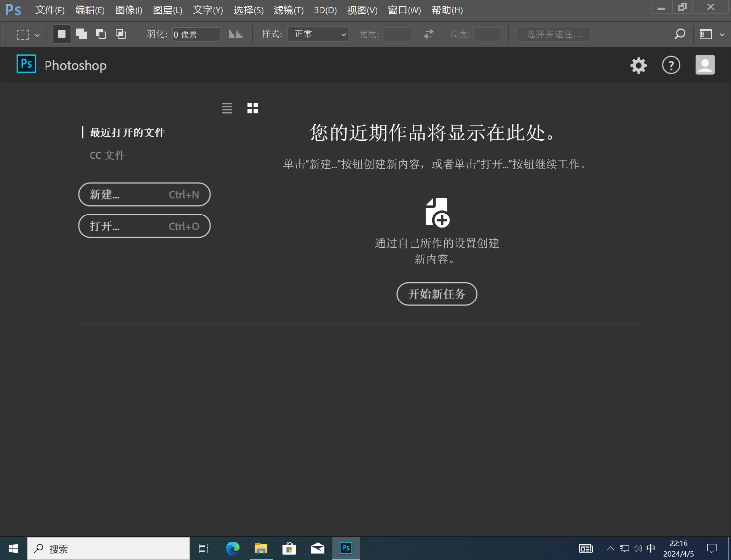Choose Add to Selection mode icon
Image resolution: width=731 pixels, height=560 pixels.
coord(81,34)
